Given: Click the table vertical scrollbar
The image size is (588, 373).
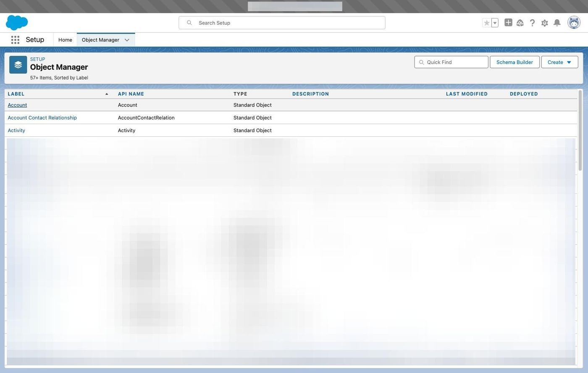Looking at the screenshot, I should click(x=580, y=130).
